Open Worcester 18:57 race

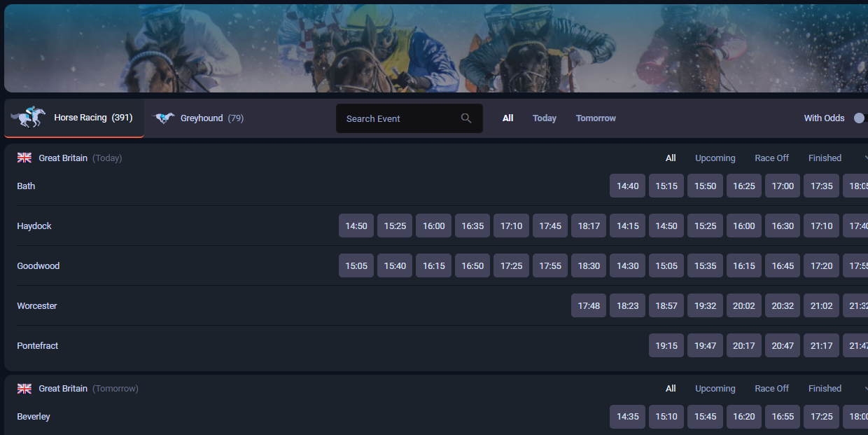[666, 305]
